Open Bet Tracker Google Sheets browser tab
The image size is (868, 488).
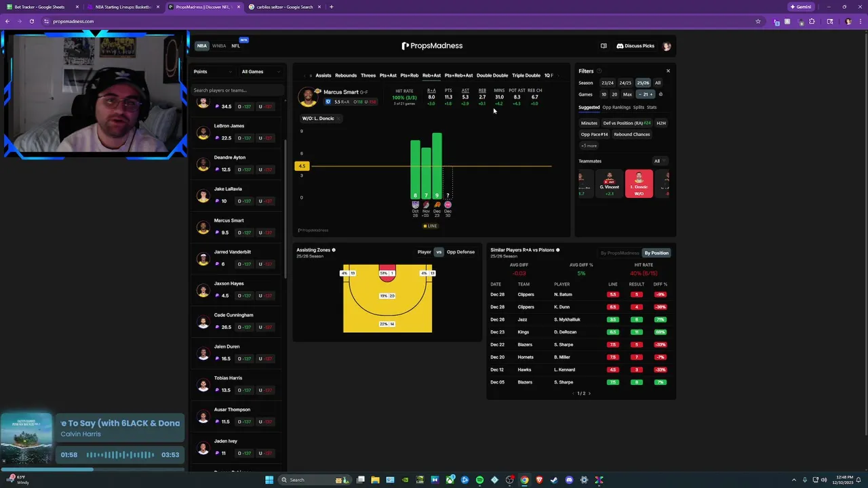pyautogui.click(x=41, y=7)
